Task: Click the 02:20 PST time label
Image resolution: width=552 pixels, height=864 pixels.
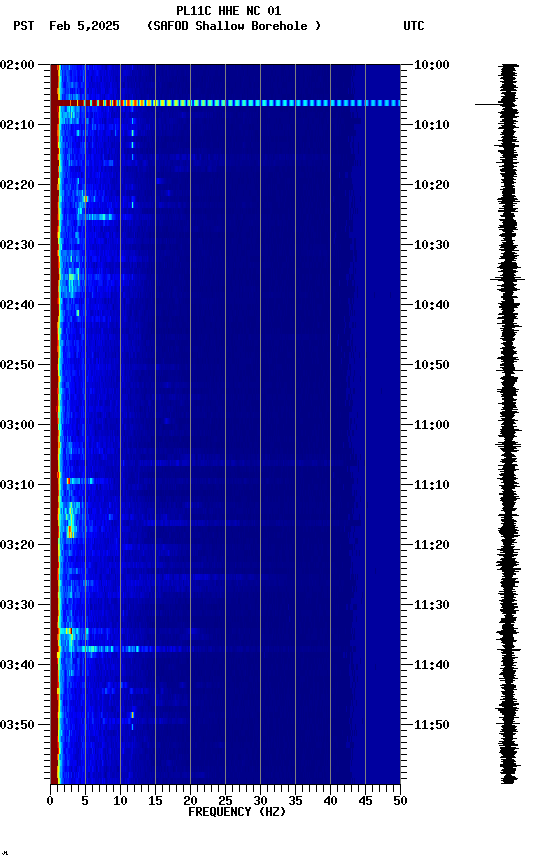Action: (17, 185)
